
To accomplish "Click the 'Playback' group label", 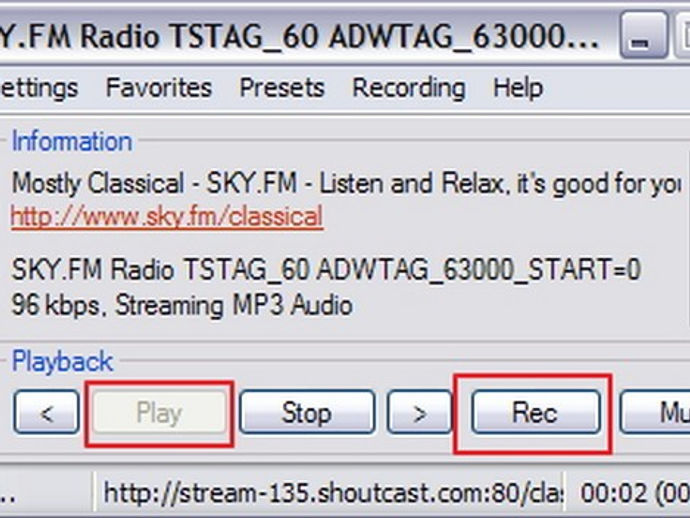I will [x=62, y=361].
